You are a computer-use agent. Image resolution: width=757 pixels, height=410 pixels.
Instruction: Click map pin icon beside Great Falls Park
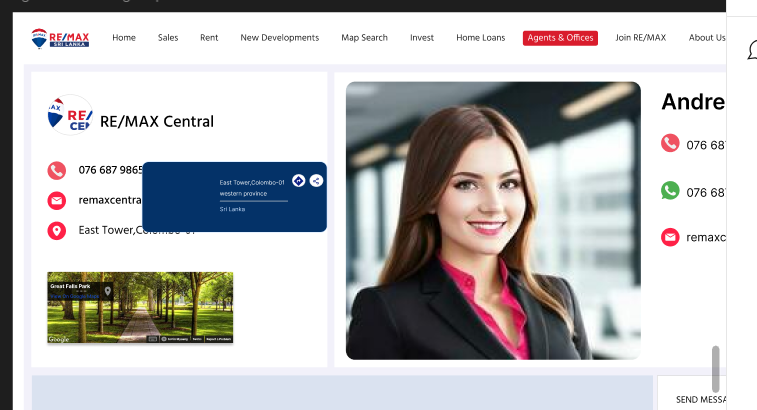click(108, 291)
